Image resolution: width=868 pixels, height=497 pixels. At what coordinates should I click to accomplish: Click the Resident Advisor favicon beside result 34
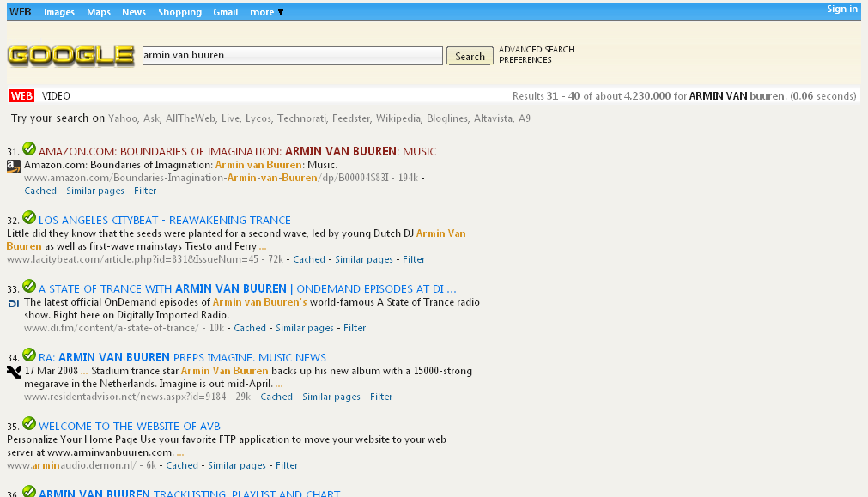coord(13,372)
